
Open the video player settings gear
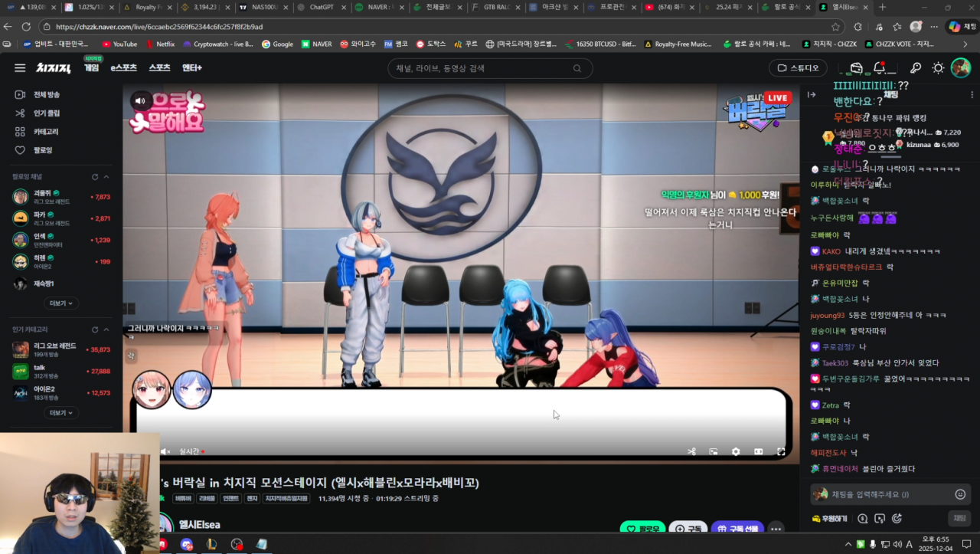click(x=736, y=452)
